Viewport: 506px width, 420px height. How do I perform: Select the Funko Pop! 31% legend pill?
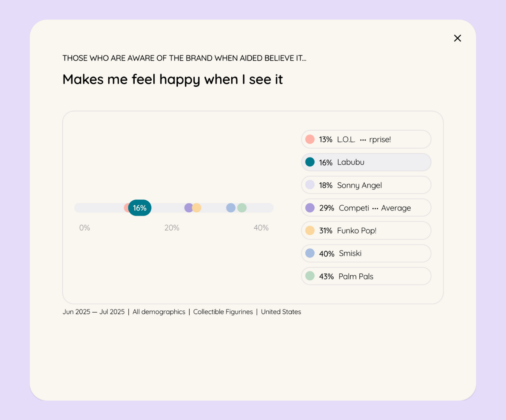[x=366, y=231]
